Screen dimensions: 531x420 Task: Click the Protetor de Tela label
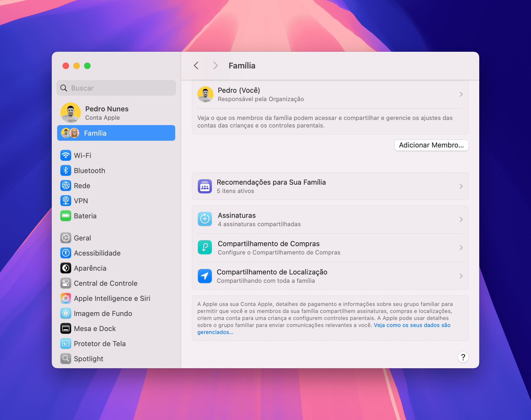click(x=100, y=344)
